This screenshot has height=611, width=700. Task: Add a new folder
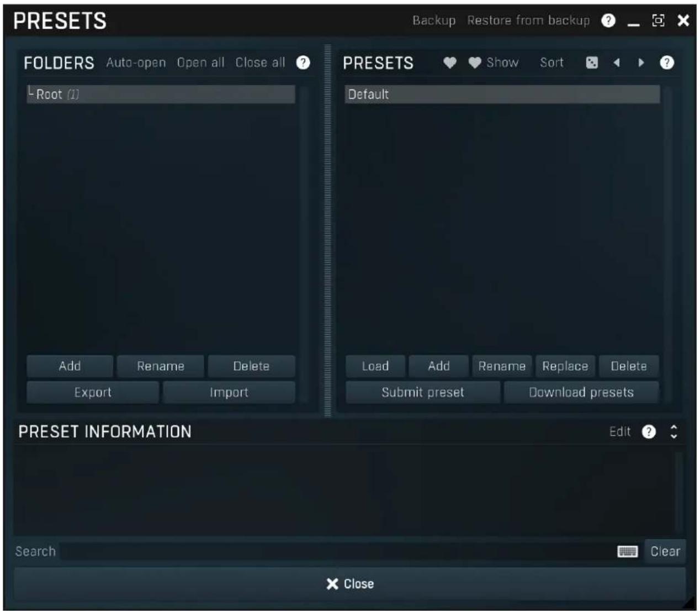click(70, 366)
